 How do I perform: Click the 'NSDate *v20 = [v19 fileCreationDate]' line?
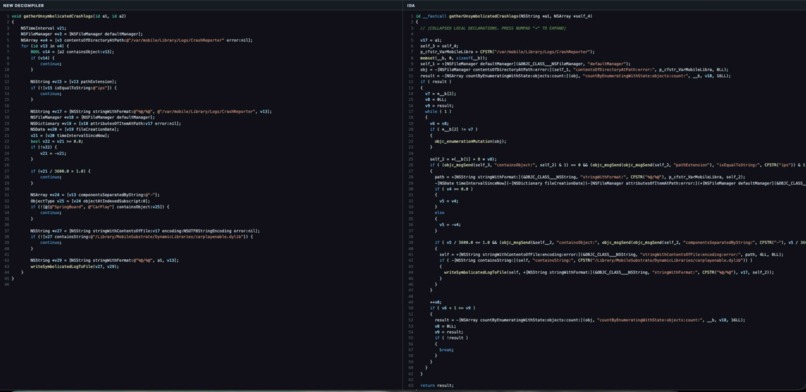tap(75, 129)
